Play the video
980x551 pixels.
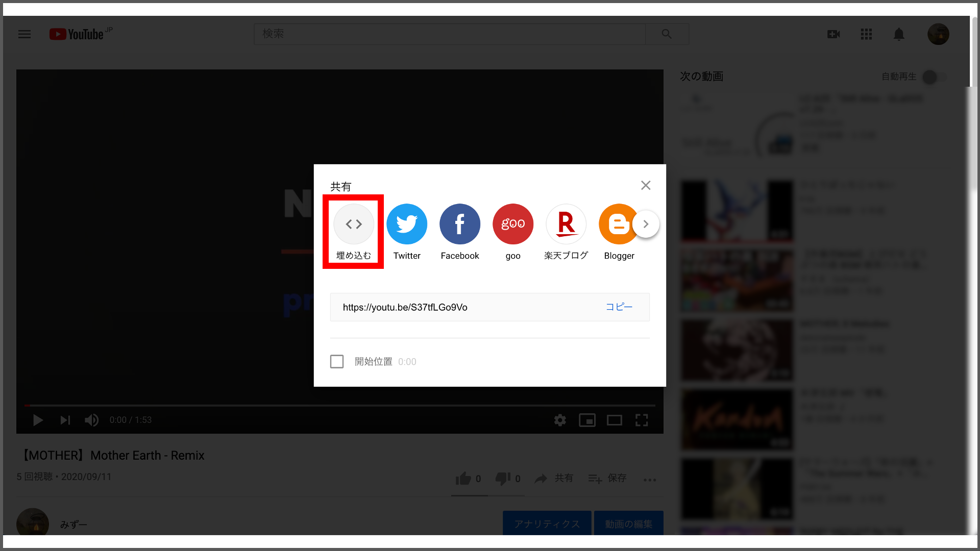38,420
